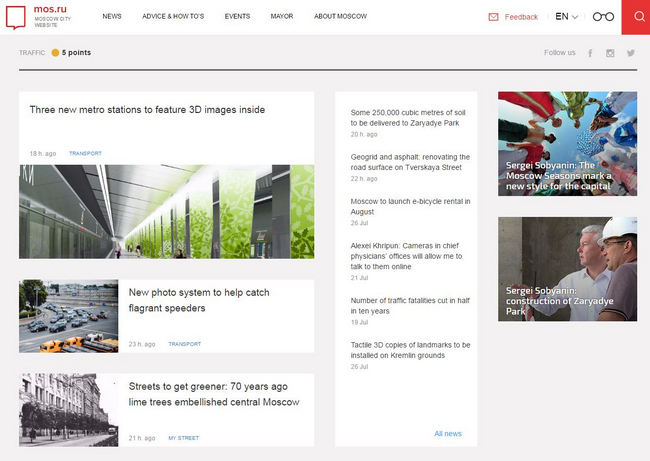Open the search magnifier button
Screen dimensions: 650x461
tap(635, 17)
